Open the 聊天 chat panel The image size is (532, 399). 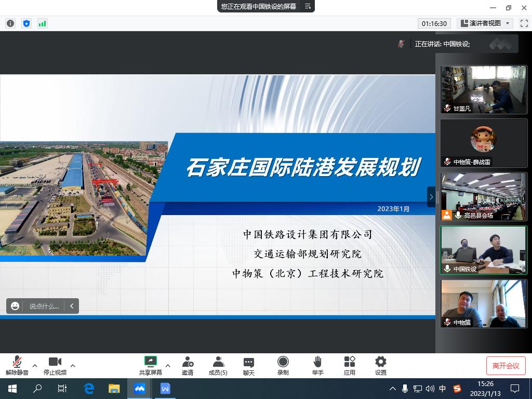[x=249, y=366]
